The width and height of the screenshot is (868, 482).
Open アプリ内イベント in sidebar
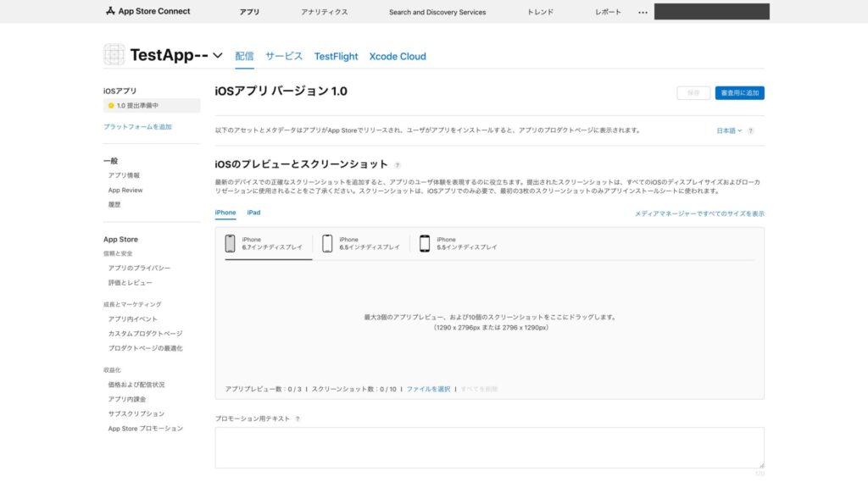tap(133, 319)
